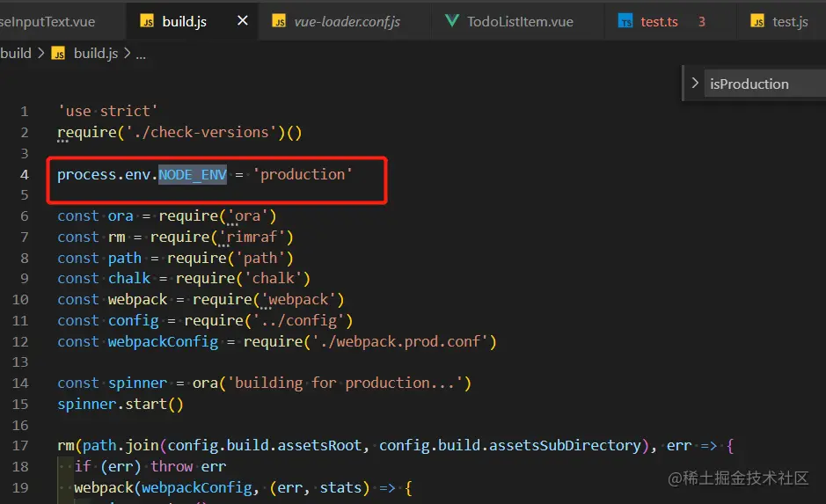This screenshot has width=826, height=504.
Task: Expand the isProduction find widget chevron
Action: tap(695, 84)
